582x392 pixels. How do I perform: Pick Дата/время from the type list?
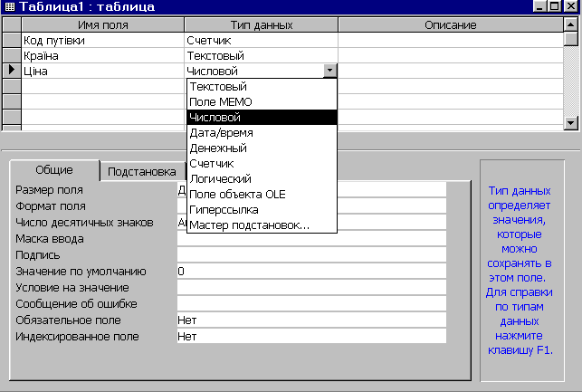coord(262,133)
